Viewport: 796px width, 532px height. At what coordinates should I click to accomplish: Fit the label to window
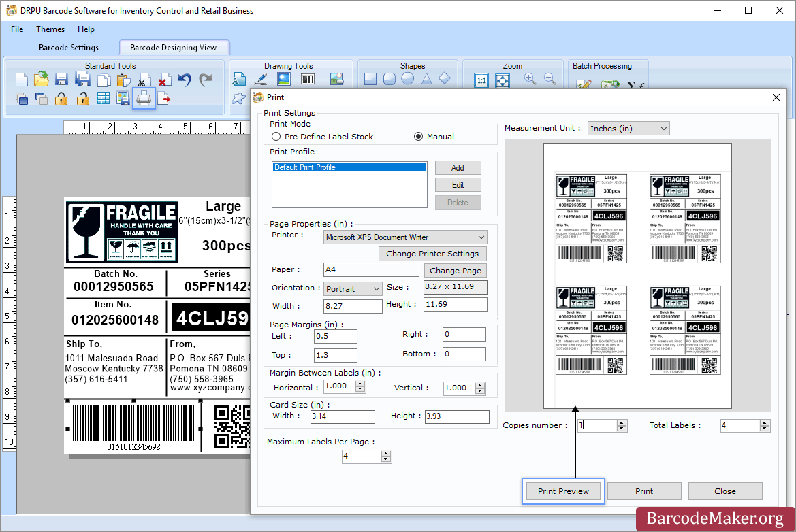pos(503,80)
